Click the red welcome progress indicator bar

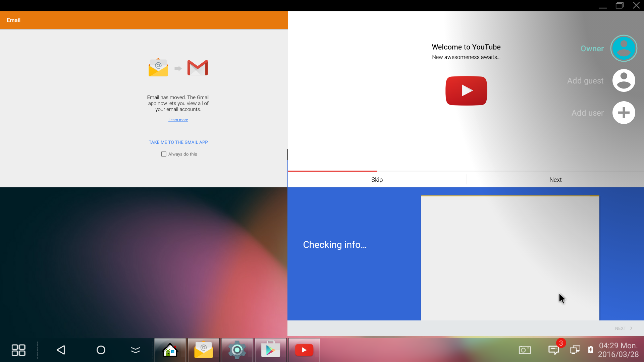point(333,171)
